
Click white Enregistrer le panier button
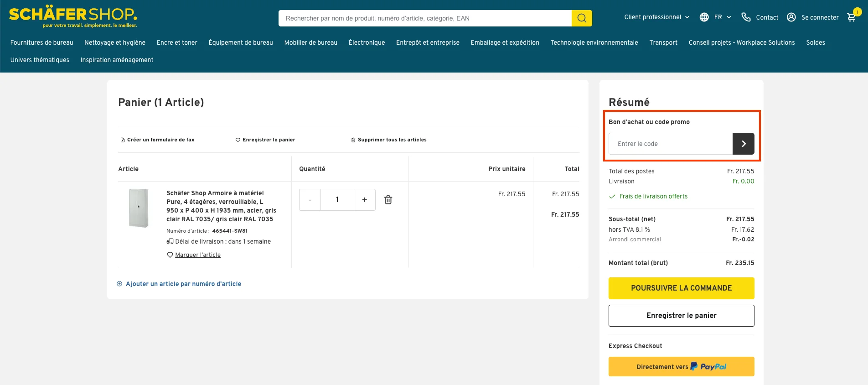(x=682, y=316)
